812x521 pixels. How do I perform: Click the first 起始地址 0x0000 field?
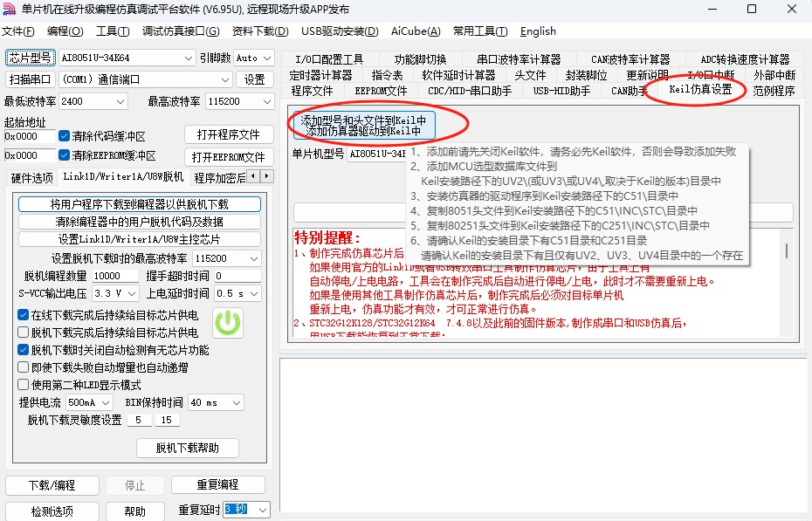click(29, 136)
